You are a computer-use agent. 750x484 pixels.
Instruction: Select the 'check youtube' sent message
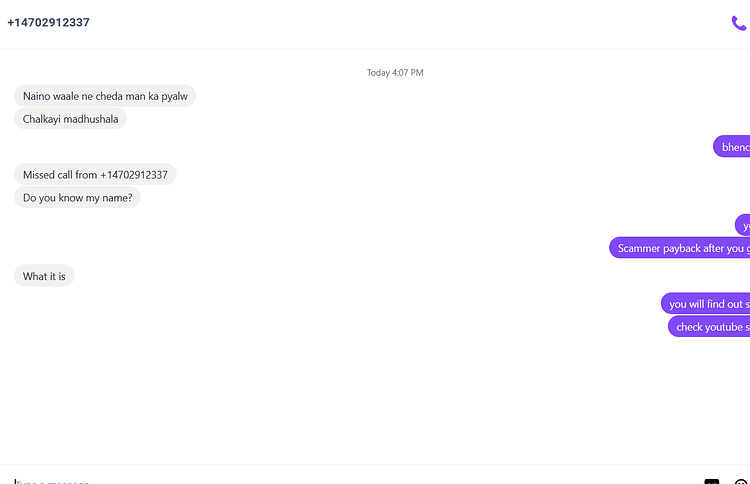coord(709,327)
